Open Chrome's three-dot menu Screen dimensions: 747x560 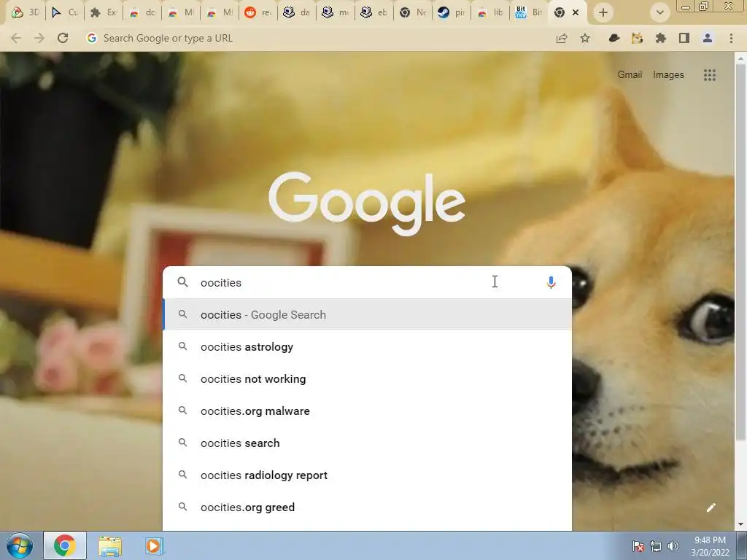pos(731,38)
